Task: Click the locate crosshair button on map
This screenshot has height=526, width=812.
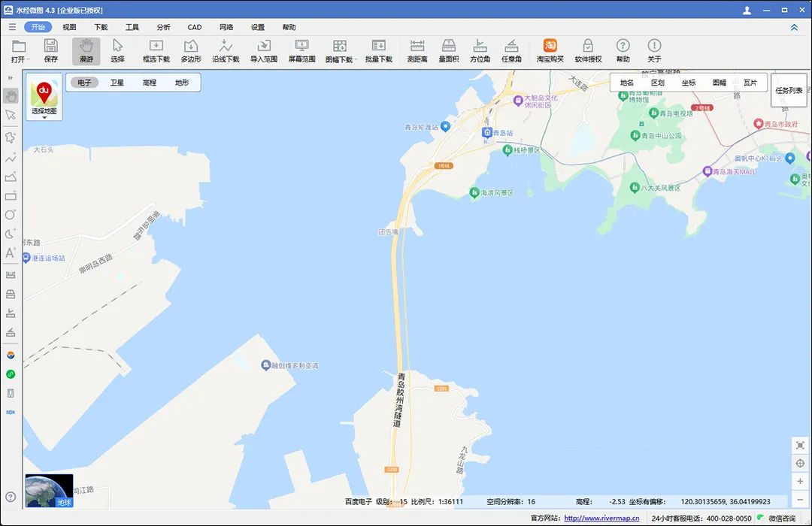Action: (800, 464)
